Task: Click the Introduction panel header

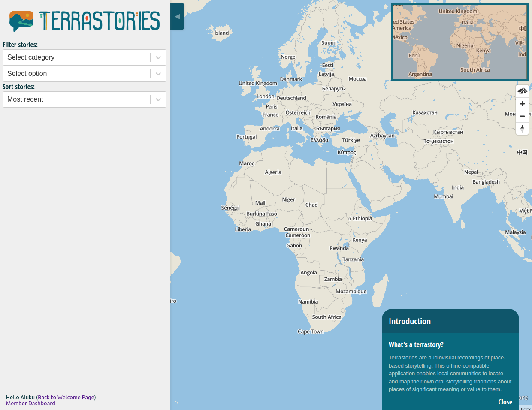Action: (450, 321)
